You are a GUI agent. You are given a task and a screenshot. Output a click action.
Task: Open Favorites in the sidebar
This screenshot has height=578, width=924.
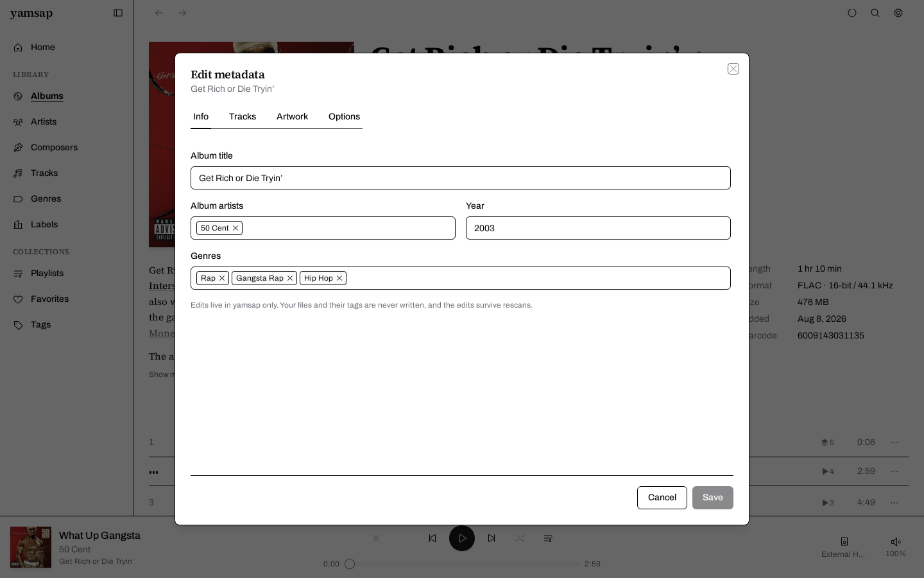[x=67, y=299]
